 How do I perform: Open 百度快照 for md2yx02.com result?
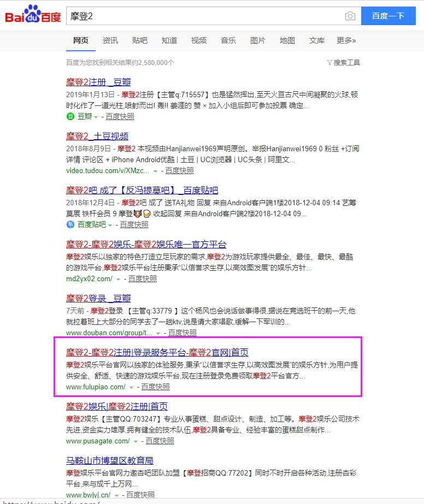click(142, 278)
